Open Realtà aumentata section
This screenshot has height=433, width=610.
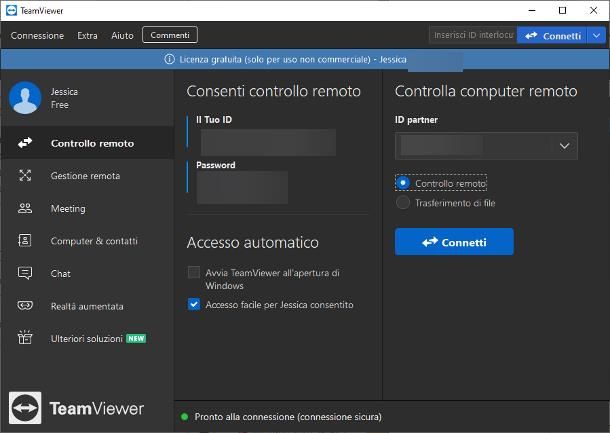(x=87, y=306)
